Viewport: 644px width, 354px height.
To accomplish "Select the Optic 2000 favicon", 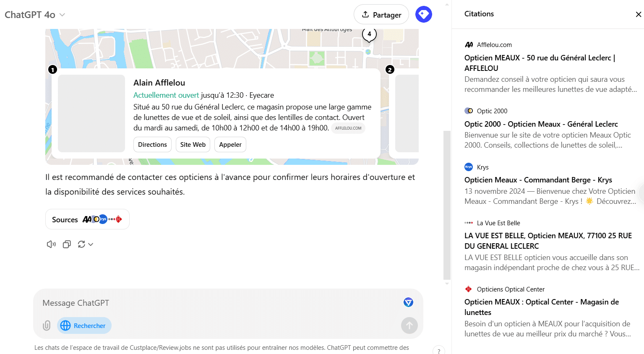I will 468,111.
